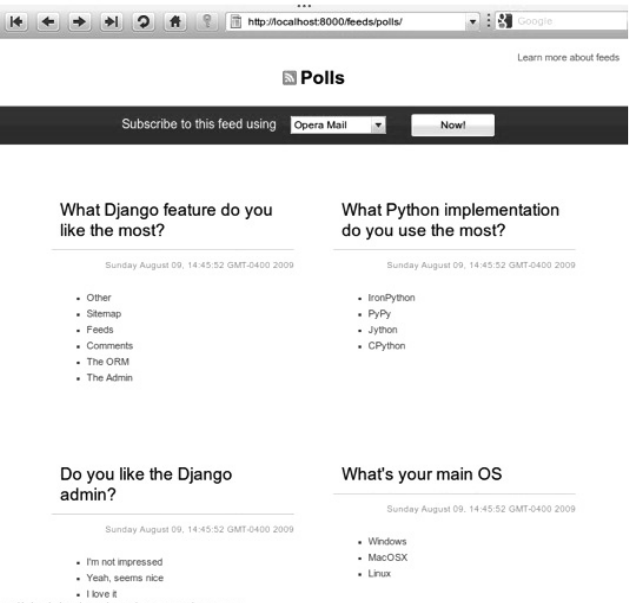Click the 'IronPython' list item
Screen dimensions: 629x603
coord(392,298)
